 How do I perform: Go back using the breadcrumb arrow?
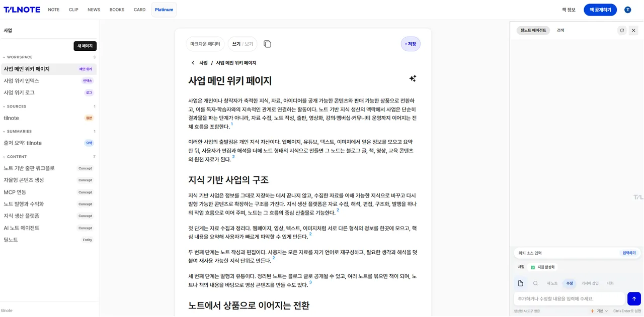pyautogui.click(x=193, y=63)
